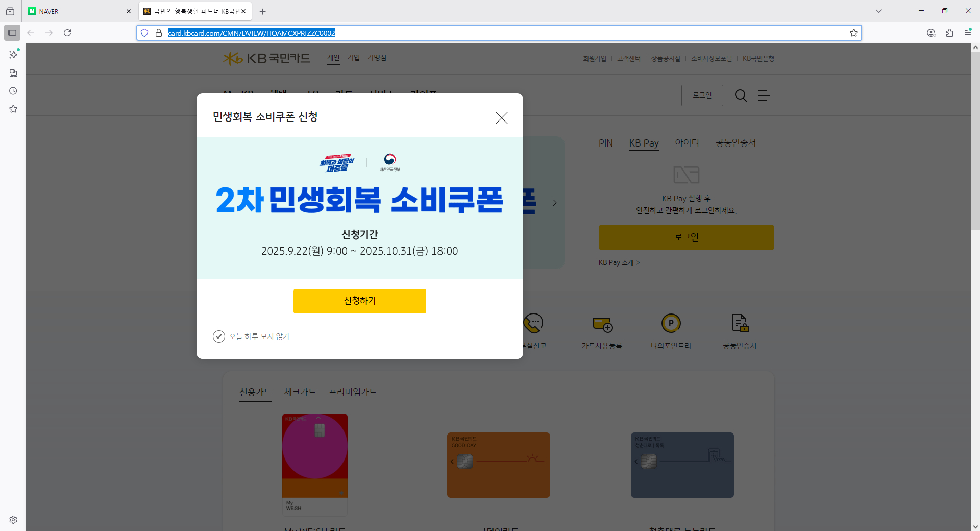Click the left arrow on GOOD DAY card
Viewport: 980px width, 531px height.
pyautogui.click(x=451, y=461)
